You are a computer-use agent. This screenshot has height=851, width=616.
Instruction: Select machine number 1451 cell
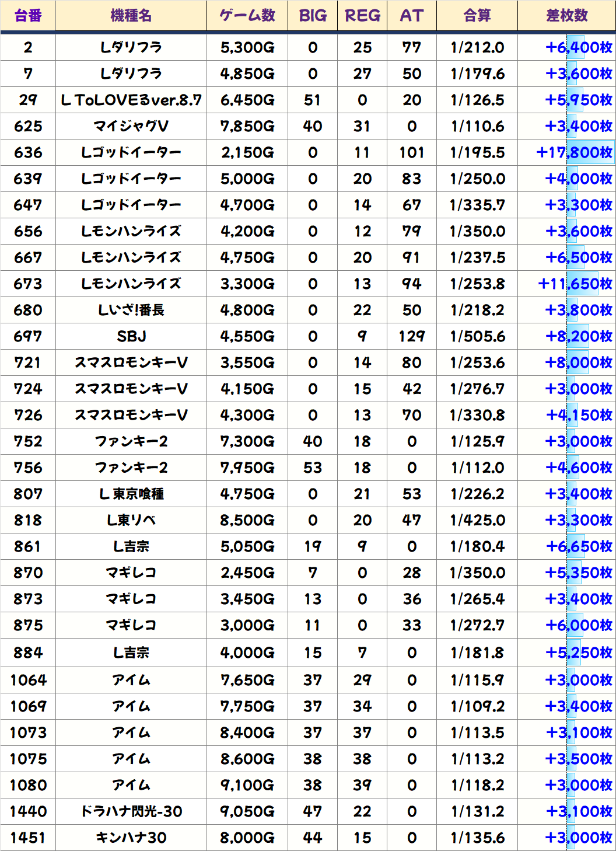click(x=28, y=838)
